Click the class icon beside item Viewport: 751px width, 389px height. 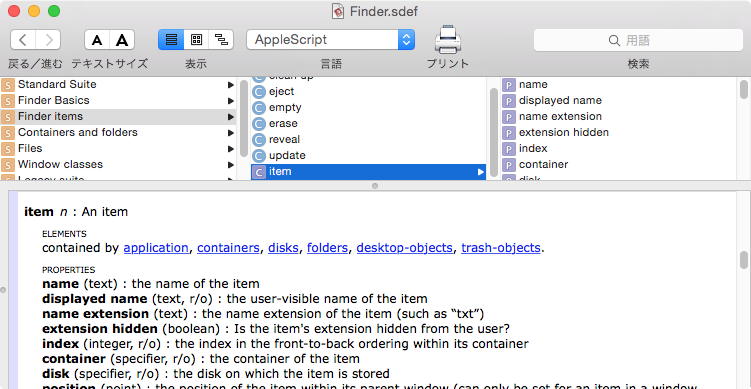coord(259,172)
